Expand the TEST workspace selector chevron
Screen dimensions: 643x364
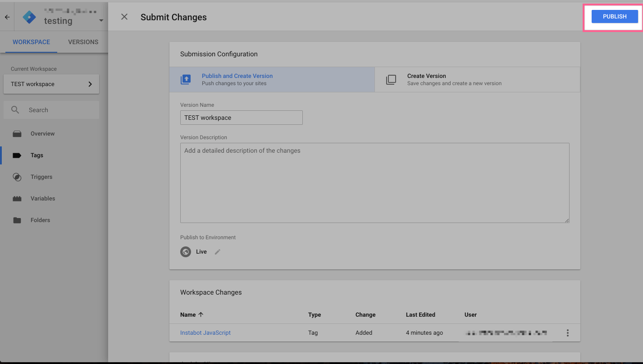coord(90,84)
